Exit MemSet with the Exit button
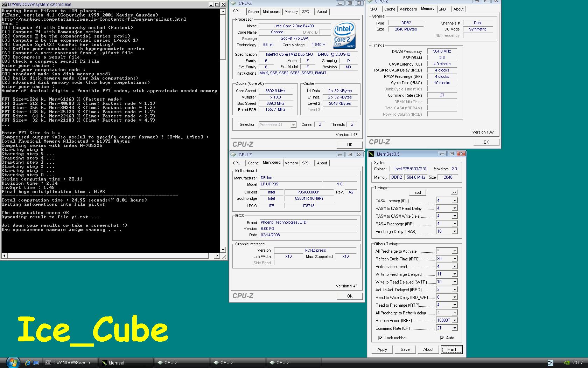The width and height of the screenshot is (588, 368). [x=452, y=349]
